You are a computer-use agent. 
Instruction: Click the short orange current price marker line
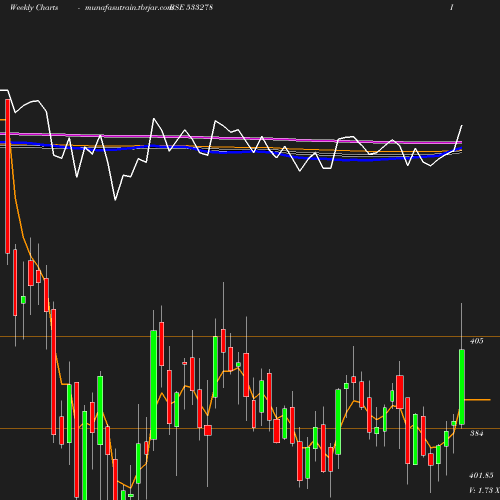point(477,399)
